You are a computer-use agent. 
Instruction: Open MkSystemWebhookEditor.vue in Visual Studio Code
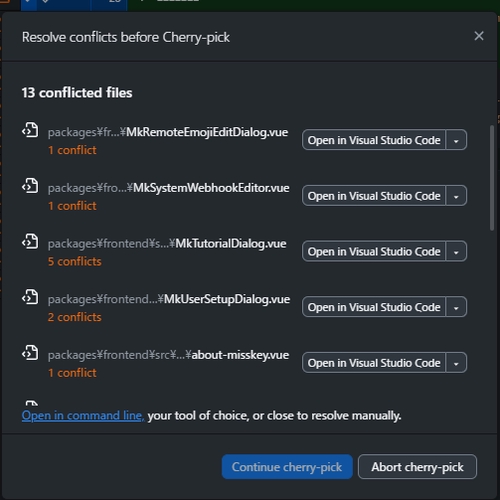[x=374, y=196]
